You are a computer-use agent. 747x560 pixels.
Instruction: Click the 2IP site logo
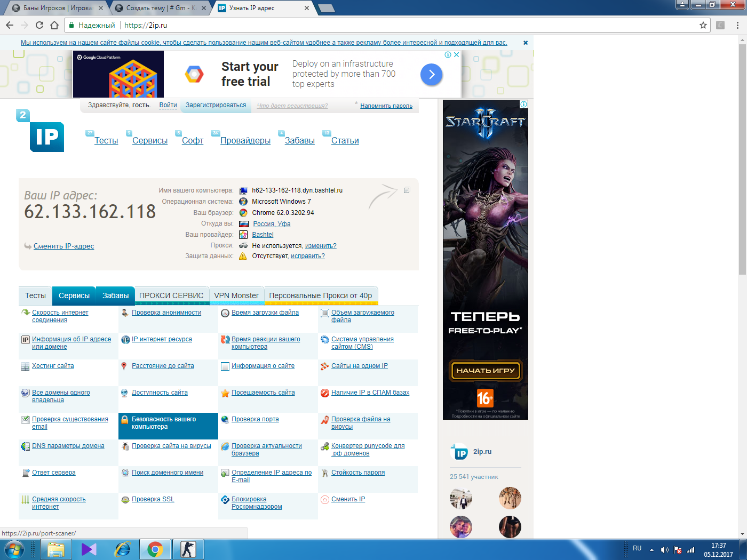[x=41, y=131]
